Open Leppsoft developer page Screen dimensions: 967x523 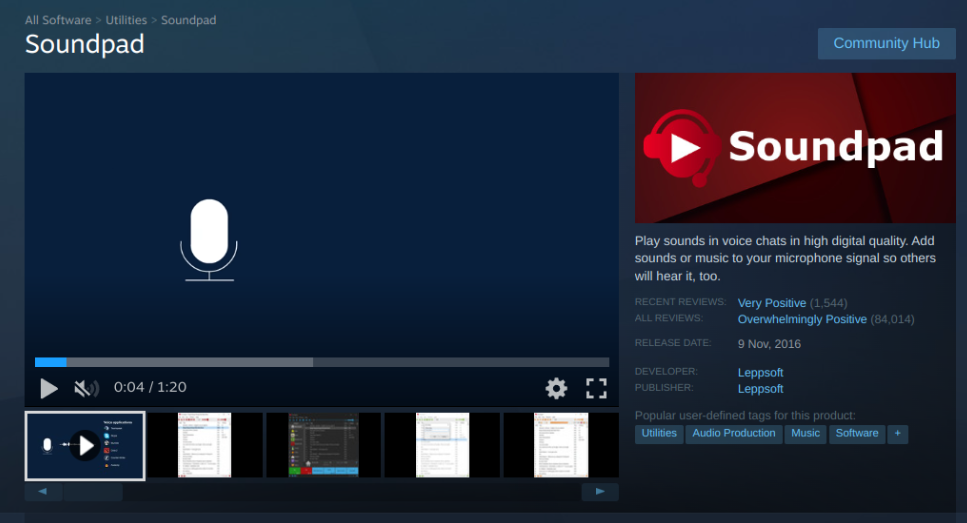tap(760, 372)
